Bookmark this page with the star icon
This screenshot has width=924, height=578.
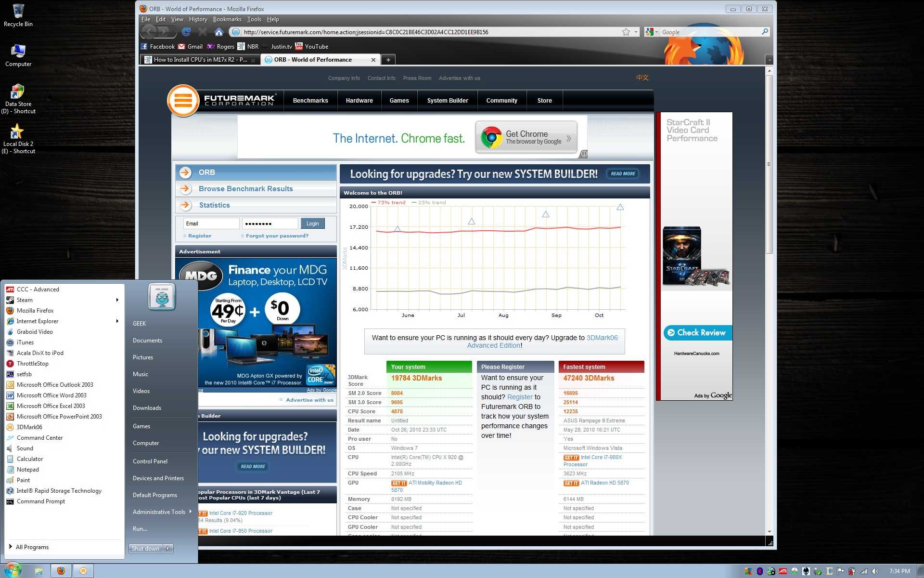[x=626, y=32]
